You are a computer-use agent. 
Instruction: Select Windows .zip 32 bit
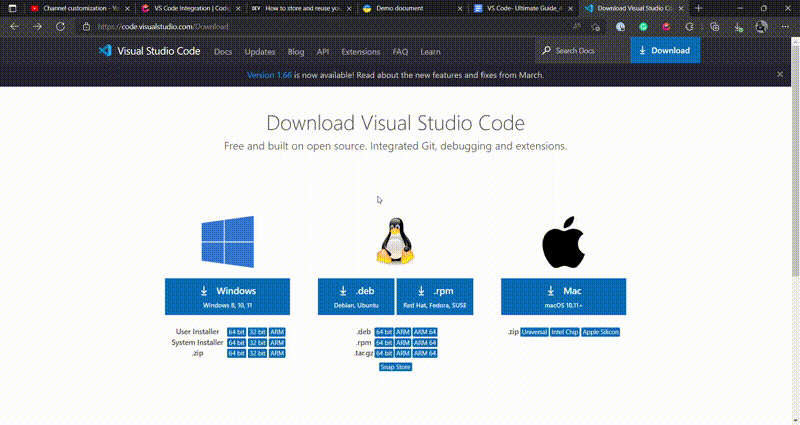coord(257,353)
